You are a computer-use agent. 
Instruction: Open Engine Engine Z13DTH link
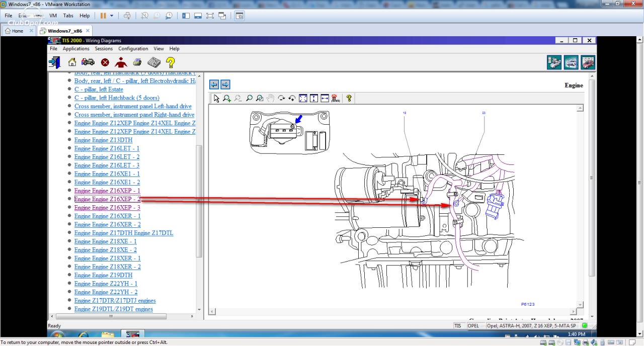click(104, 140)
